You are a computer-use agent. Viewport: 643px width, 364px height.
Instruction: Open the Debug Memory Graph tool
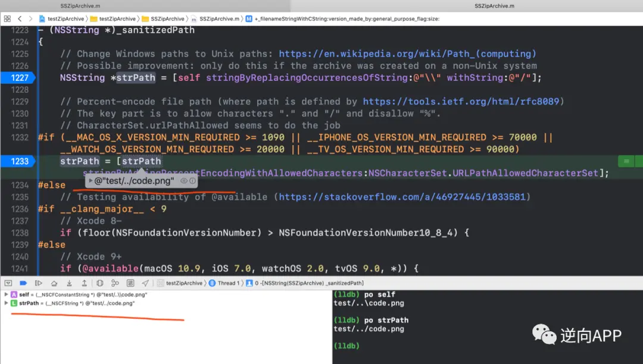click(116, 283)
